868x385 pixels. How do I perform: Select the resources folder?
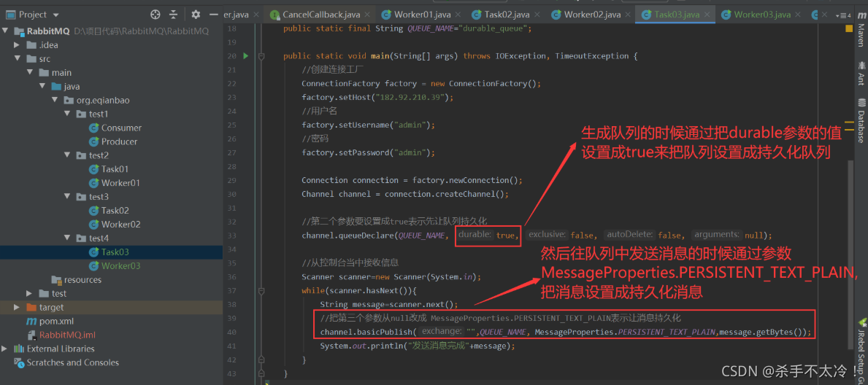82,280
